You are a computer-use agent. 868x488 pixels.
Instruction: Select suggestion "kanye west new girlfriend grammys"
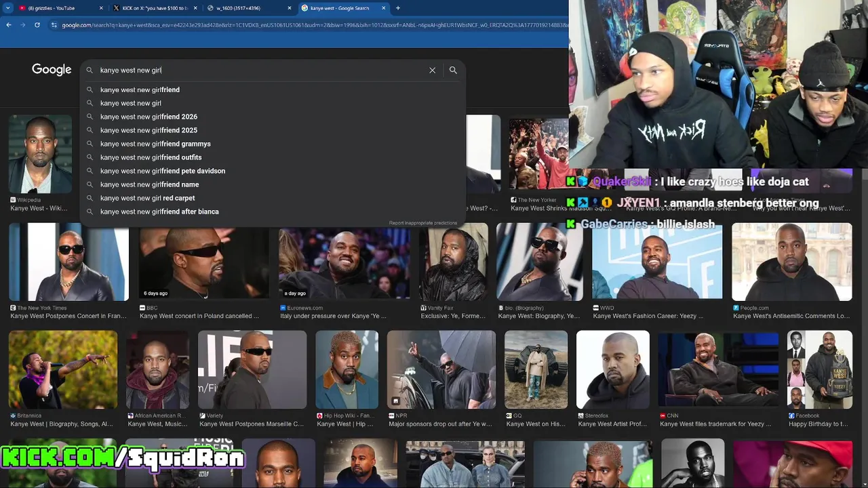point(155,144)
